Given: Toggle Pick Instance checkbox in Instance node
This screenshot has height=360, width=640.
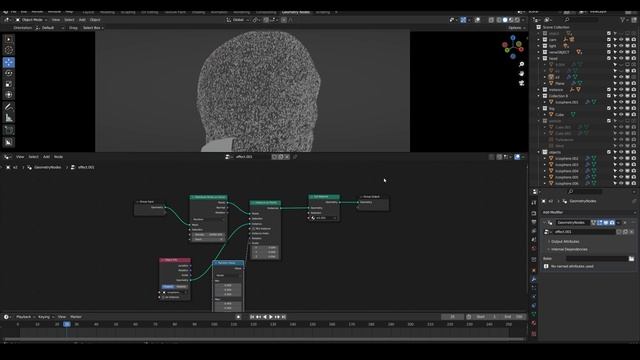Looking at the screenshot, I should [x=253, y=229].
